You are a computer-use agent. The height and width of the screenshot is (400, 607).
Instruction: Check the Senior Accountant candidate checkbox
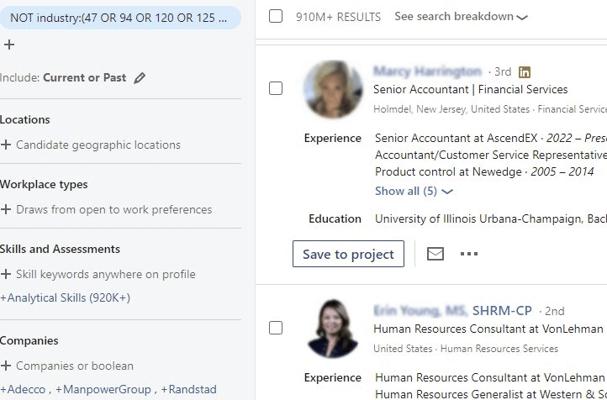(x=276, y=88)
